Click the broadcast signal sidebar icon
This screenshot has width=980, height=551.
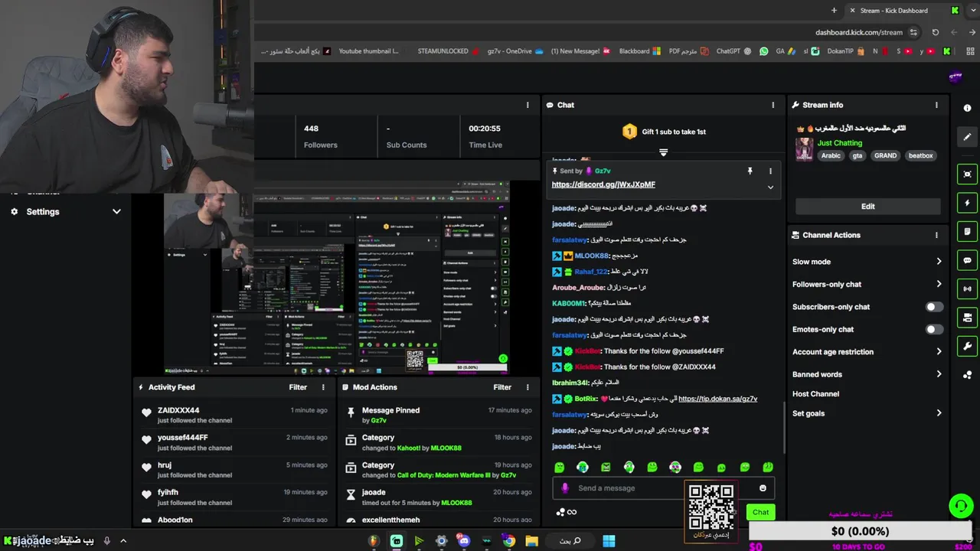[x=967, y=289]
